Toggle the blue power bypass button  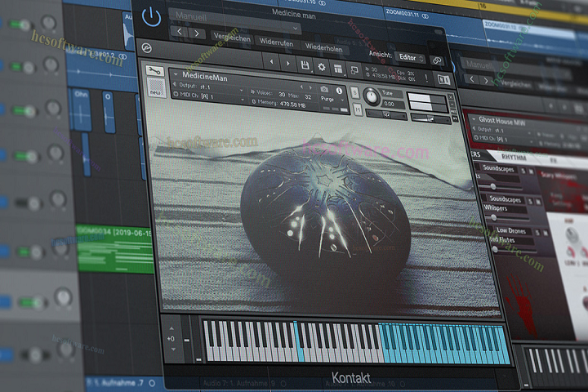[x=152, y=17]
